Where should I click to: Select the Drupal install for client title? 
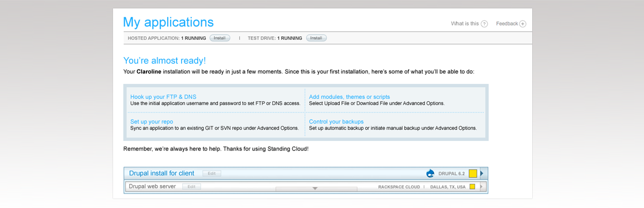click(162, 173)
